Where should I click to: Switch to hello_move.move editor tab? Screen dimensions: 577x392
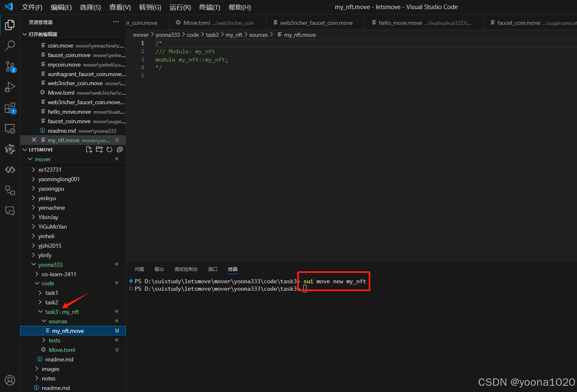pyautogui.click(x=424, y=23)
